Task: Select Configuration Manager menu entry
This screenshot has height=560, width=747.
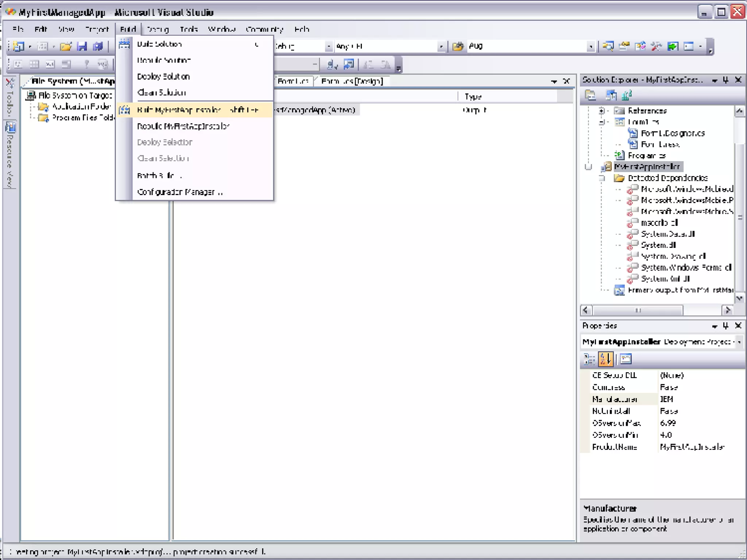Action: point(179,192)
